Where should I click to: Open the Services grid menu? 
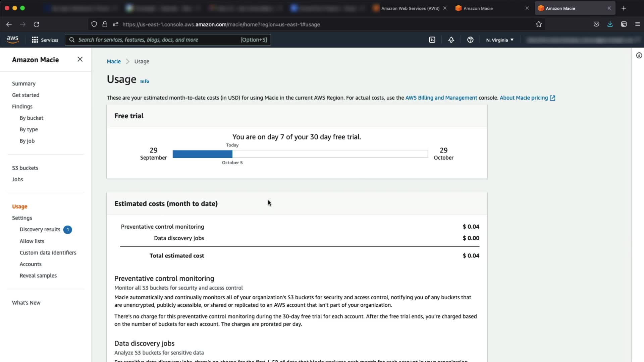45,40
